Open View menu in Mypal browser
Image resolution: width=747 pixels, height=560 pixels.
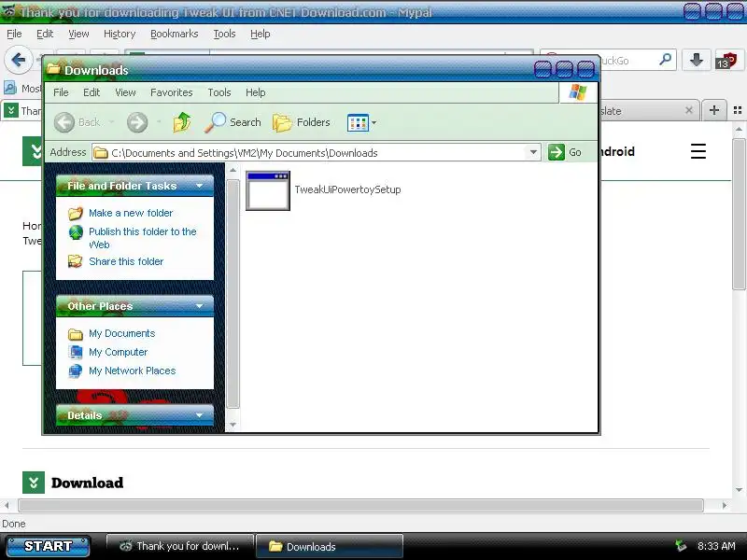(78, 34)
